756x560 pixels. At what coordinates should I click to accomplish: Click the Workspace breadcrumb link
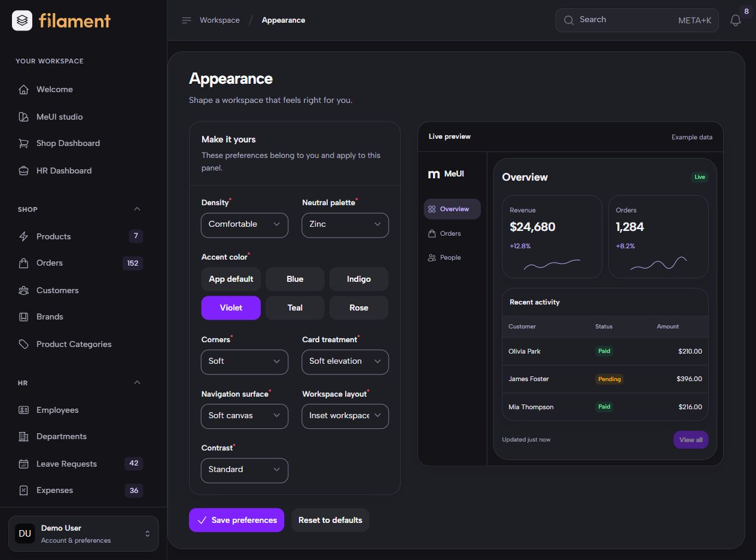pos(220,20)
